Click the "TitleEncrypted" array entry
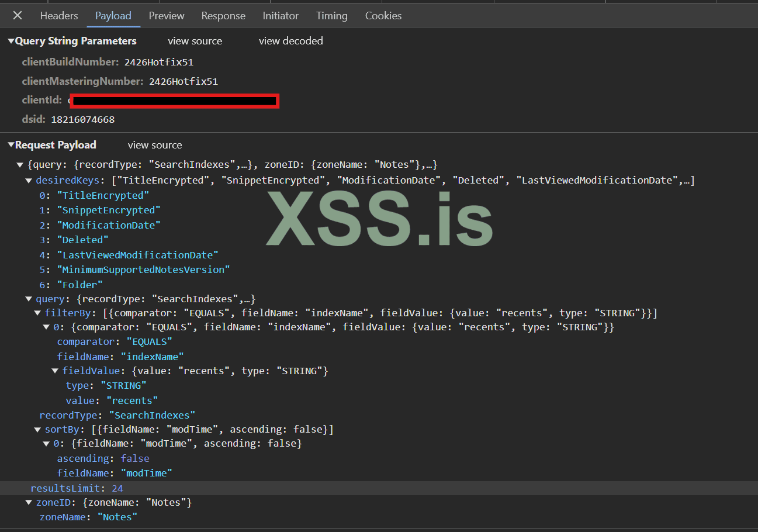 [103, 195]
